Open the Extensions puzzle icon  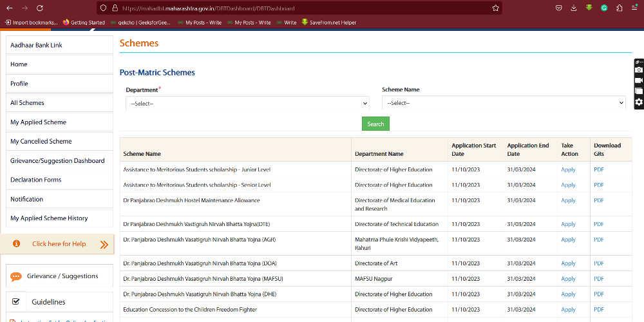(x=620, y=8)
